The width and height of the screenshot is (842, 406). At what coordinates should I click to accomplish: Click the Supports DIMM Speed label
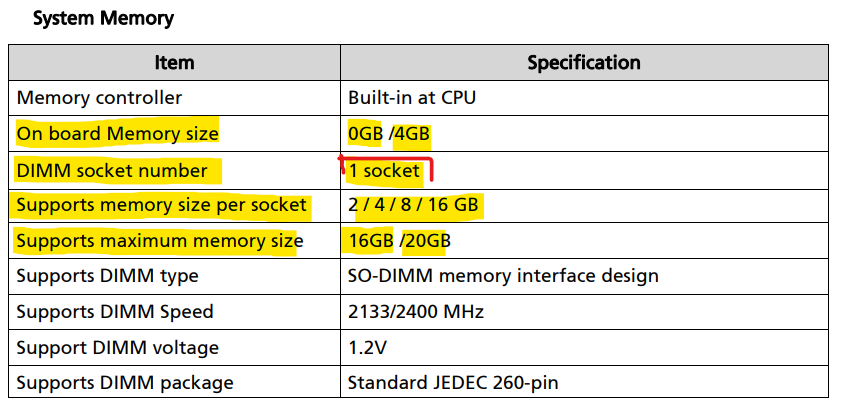[115, 311]
